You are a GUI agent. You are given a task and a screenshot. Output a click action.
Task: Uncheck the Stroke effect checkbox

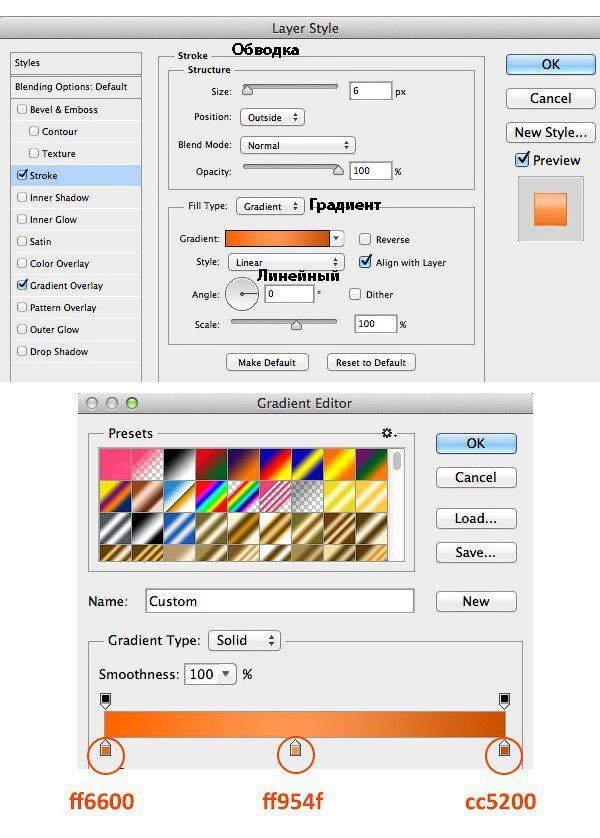22,175
